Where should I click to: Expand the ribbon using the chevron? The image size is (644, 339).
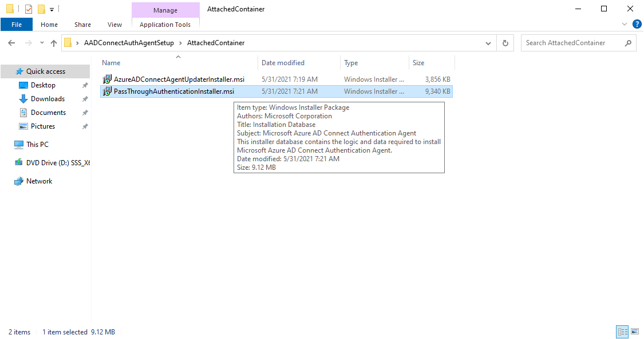click(625, 25)
